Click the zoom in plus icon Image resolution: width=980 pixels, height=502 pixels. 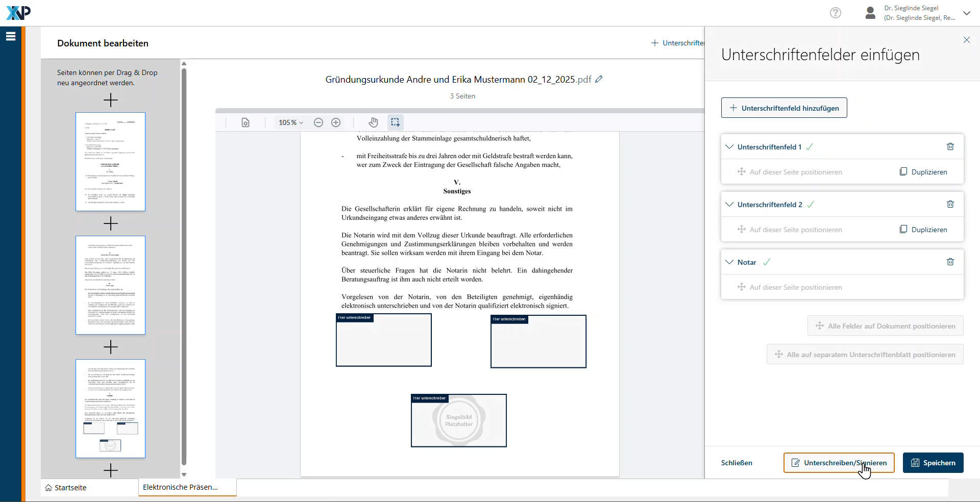tap(336, 122)
